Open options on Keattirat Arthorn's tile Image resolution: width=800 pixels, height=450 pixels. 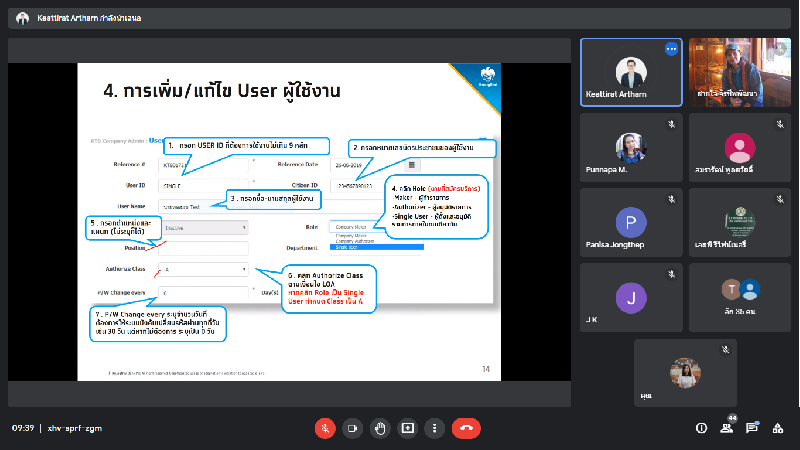672,48
